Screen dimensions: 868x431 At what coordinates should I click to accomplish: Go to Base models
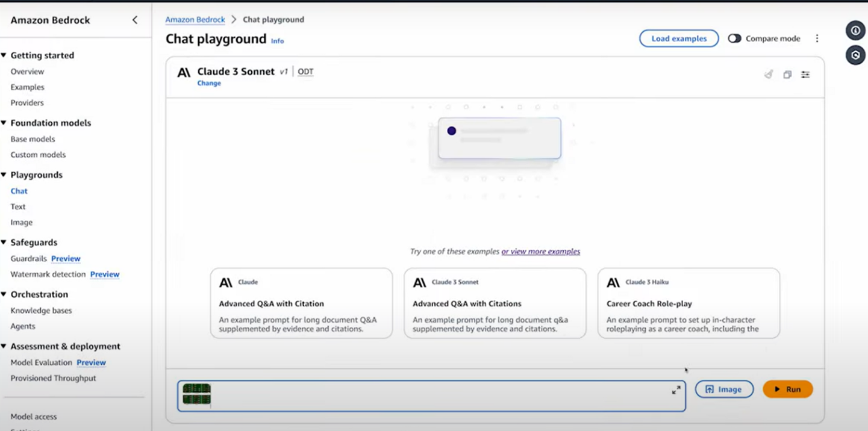click(x=33, y=139)
